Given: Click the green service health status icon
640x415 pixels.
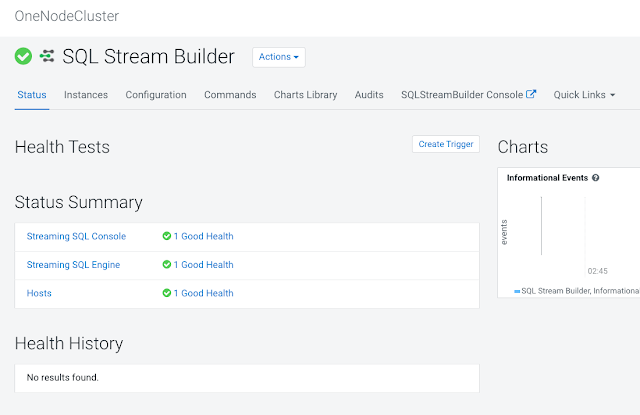Looking at the screenshot, I should tap(23, 57).
